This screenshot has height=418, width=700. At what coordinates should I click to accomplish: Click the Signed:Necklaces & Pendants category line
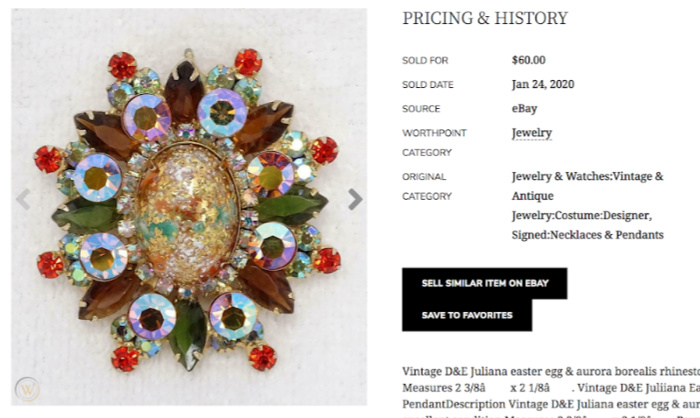(587, 235)
